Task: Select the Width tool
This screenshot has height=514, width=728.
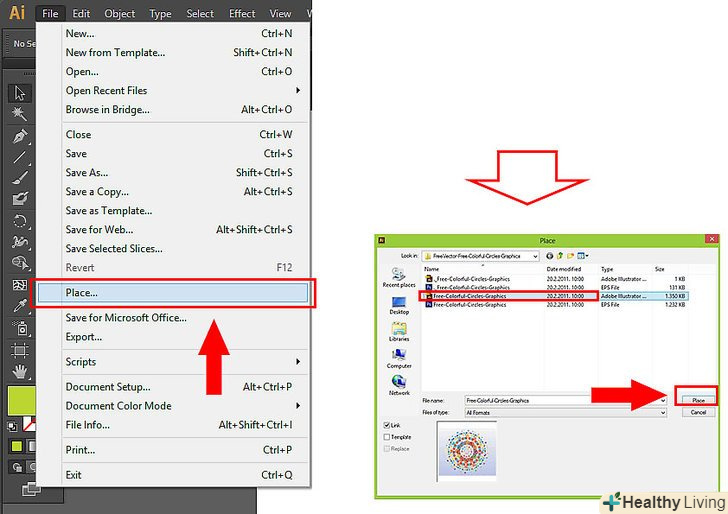Action: click(x=20, y=242)
